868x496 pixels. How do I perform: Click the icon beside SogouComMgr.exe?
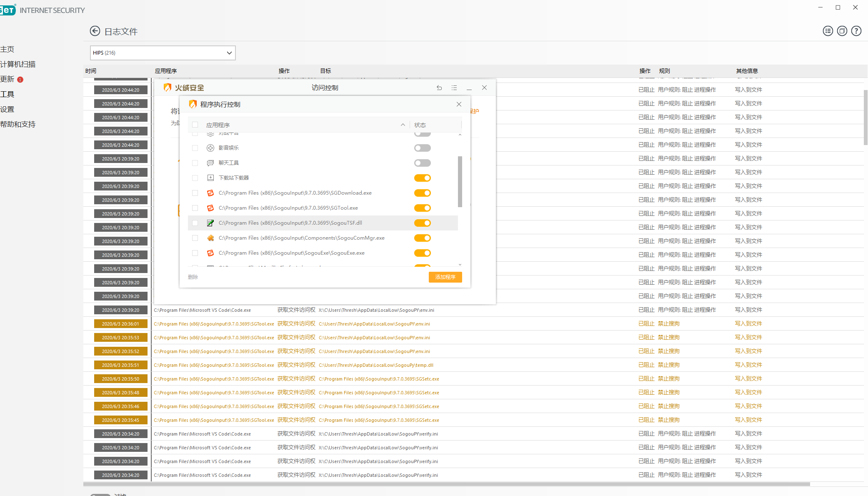210,238
